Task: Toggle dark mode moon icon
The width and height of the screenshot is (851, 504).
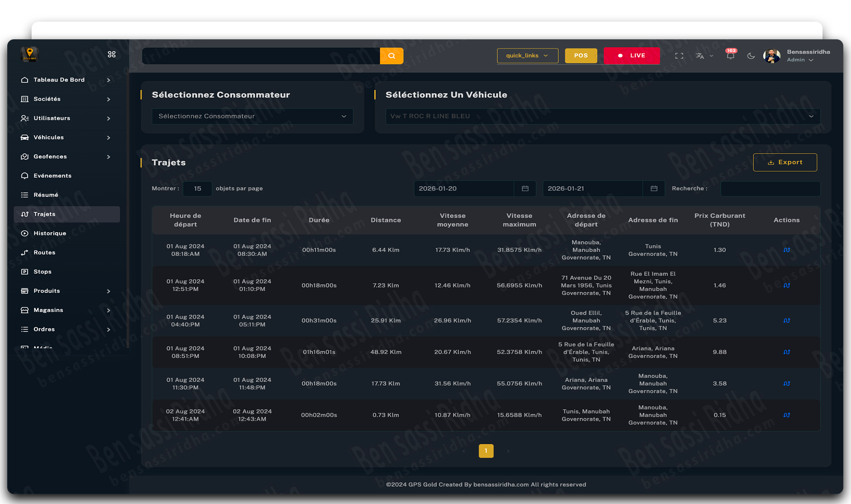Action: tap(751, 56)
